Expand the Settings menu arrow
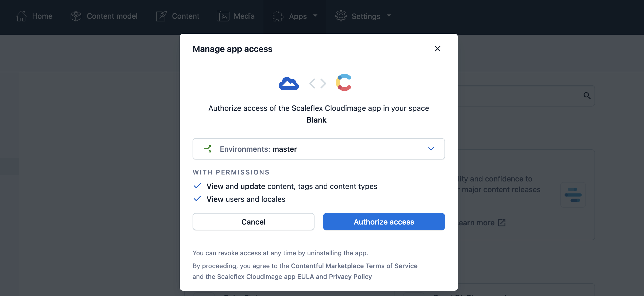This screenshot has width=644, height=296. point(389,16)
